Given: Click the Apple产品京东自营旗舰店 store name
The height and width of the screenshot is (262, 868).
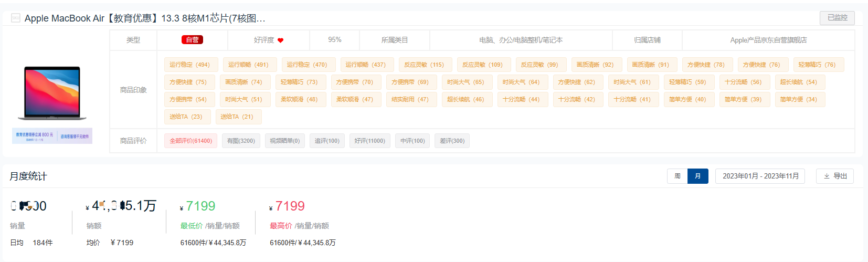Looking at the screenshot, I should coord(768,40).
